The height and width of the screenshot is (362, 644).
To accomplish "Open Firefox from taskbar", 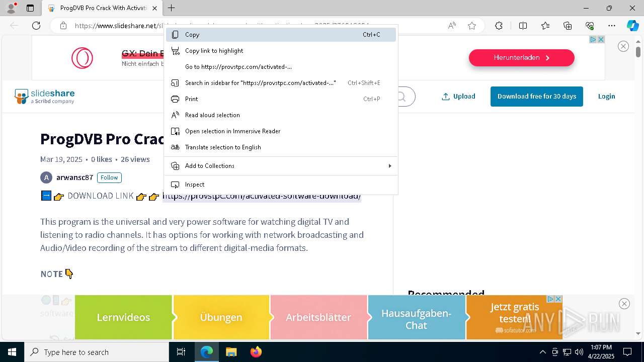I will click(256, 352).
